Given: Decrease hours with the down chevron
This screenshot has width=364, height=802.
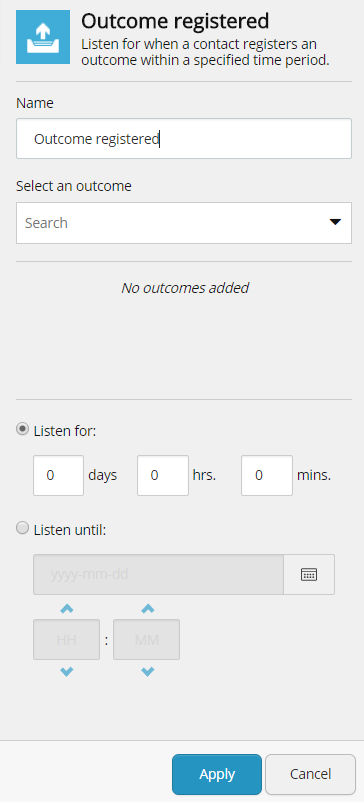Looking at the screenshot, I should tap(66, 672).
